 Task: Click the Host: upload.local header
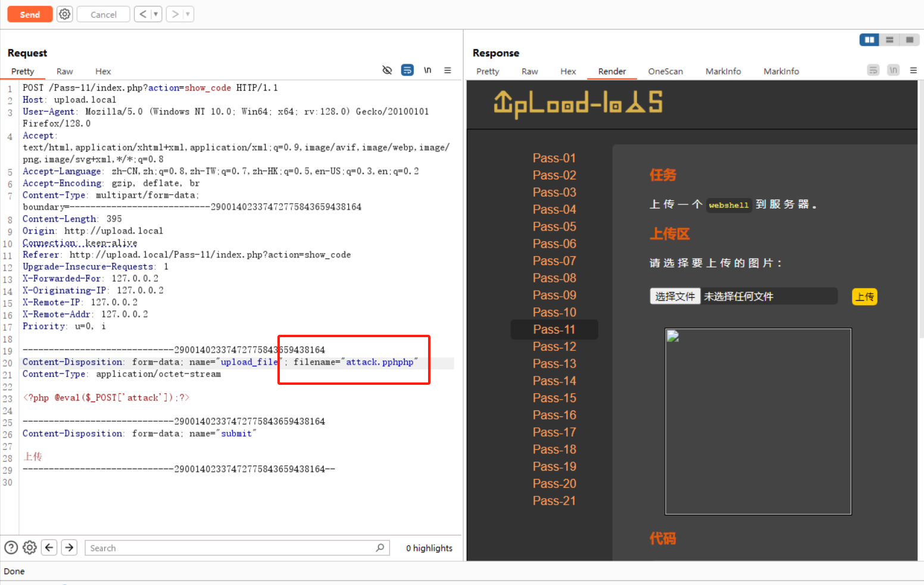(69, 100)
